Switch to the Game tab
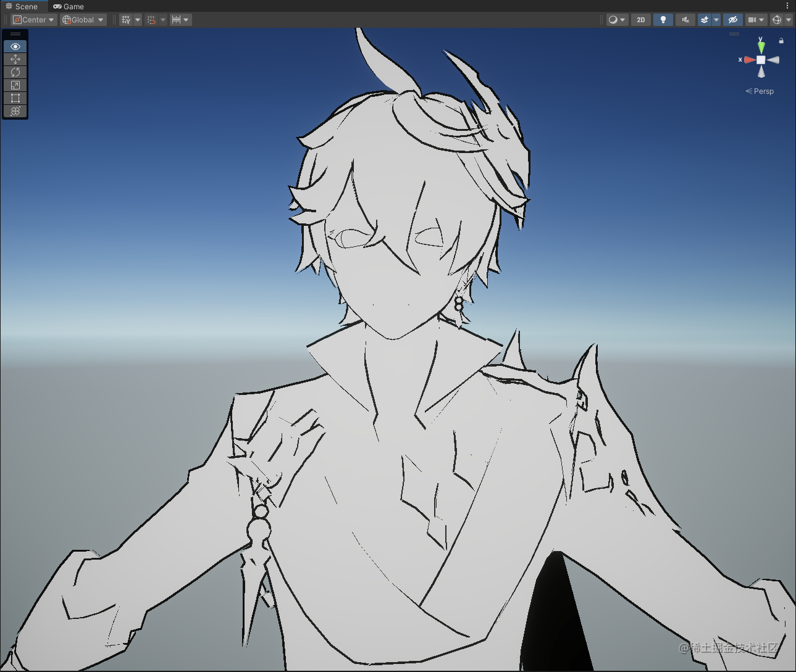 [69, 6]
